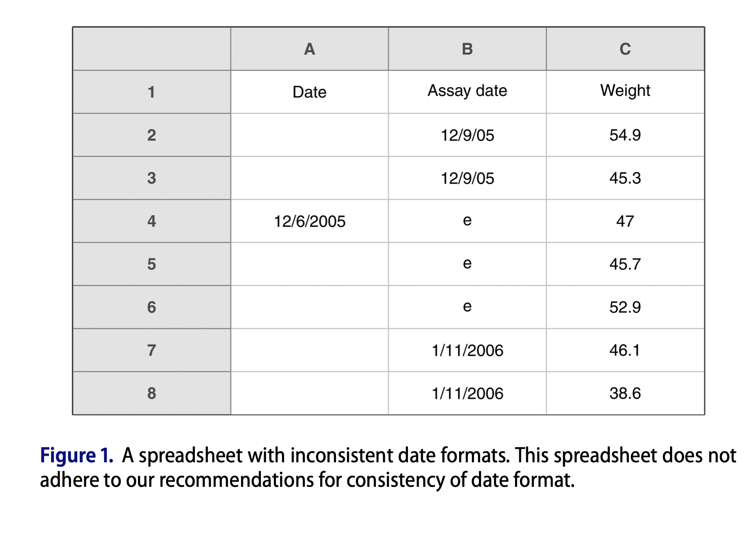The image size is (756, 533).
Task: Select row 4 header
Action: pyautogui.click(x=152, y=221)
